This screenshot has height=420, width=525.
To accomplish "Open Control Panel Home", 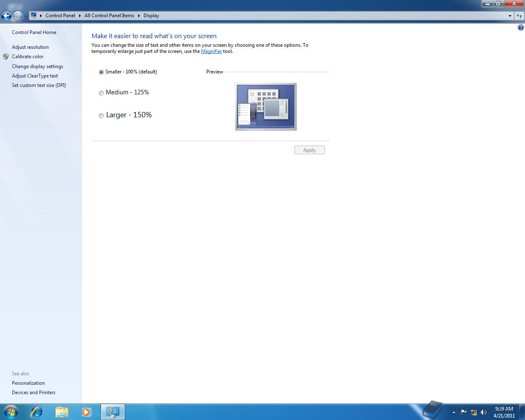I will click(34, 32).
